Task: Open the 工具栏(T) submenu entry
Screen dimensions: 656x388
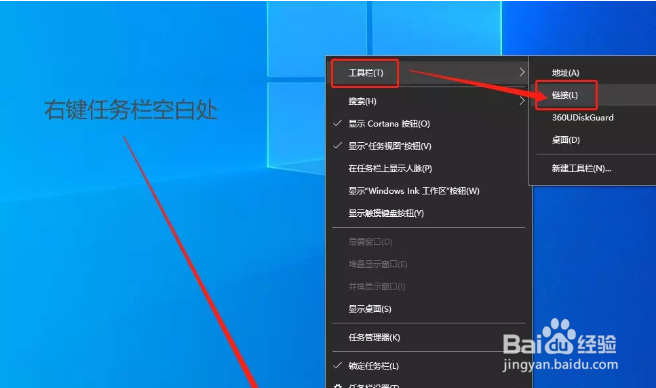Action: click(428, 73)
